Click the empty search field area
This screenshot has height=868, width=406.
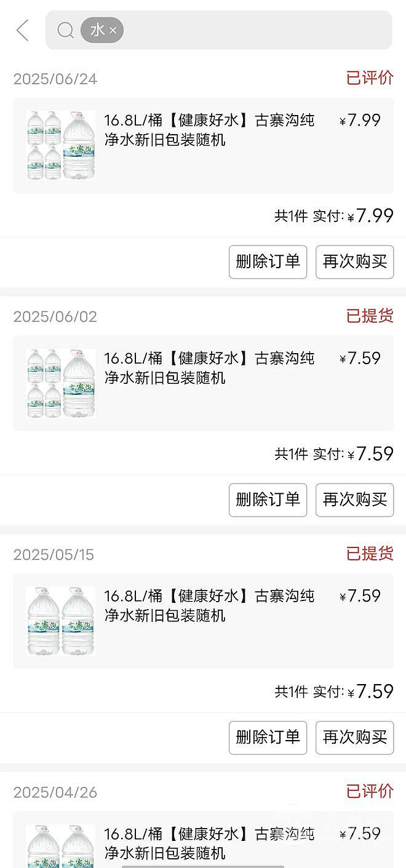point(257,30)
